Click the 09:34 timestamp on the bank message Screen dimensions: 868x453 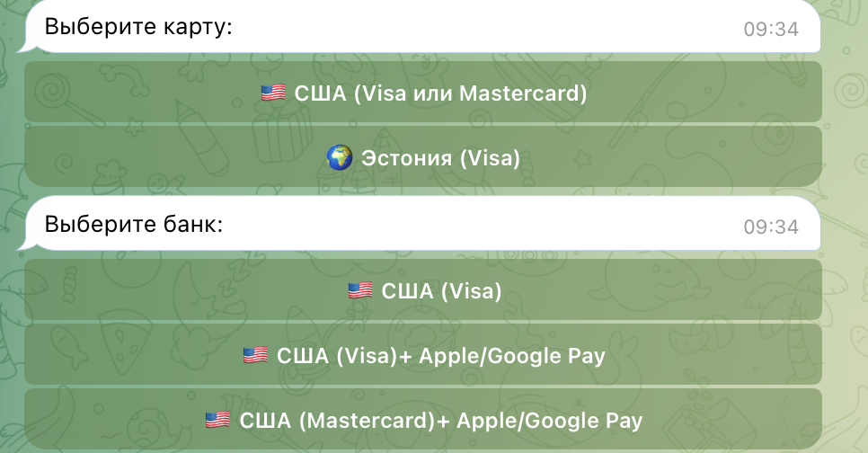[771, 227]
